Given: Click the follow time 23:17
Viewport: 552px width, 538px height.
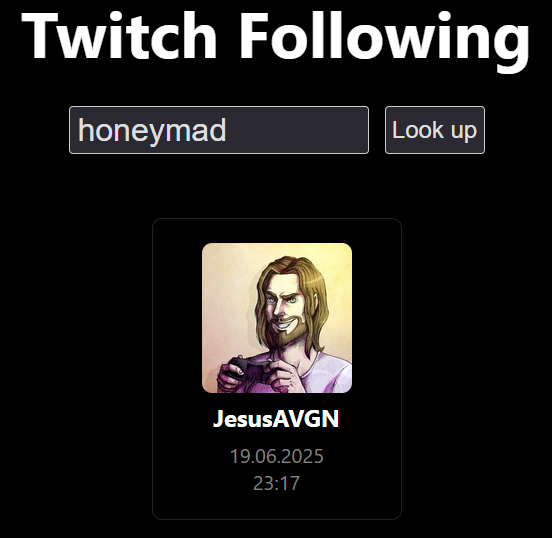Looking at the screenshot, I should (x=276, y=483).
